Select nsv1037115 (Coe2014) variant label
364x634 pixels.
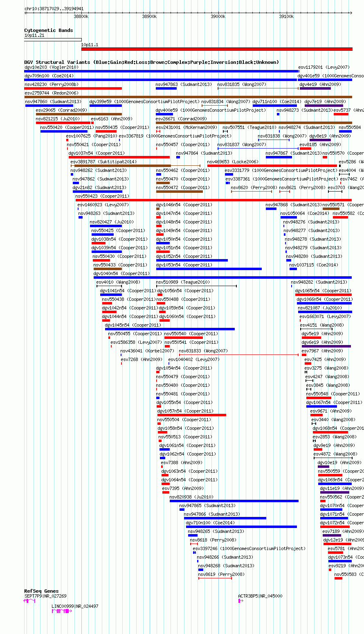(x=314, y=265)
